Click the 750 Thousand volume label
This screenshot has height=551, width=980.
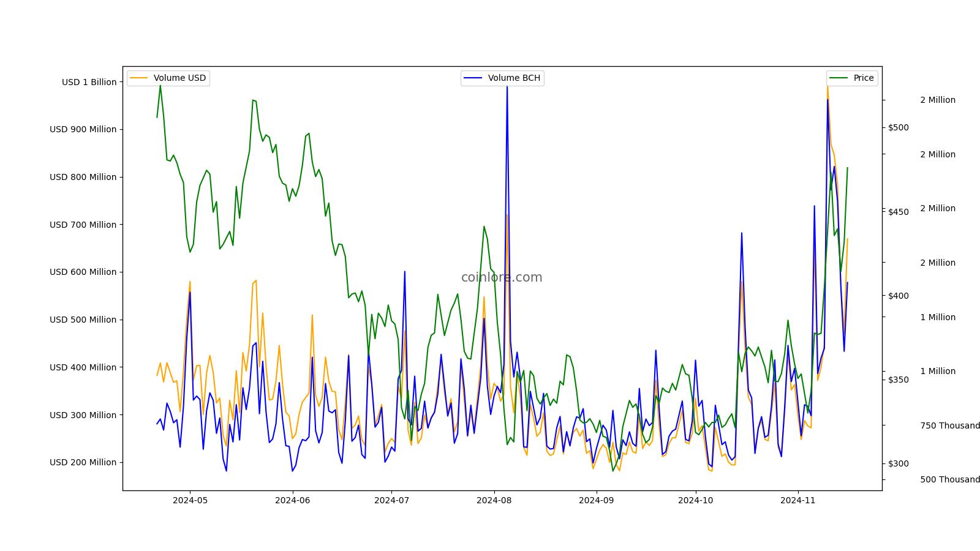pyautogui.click(x=950, y=425)
